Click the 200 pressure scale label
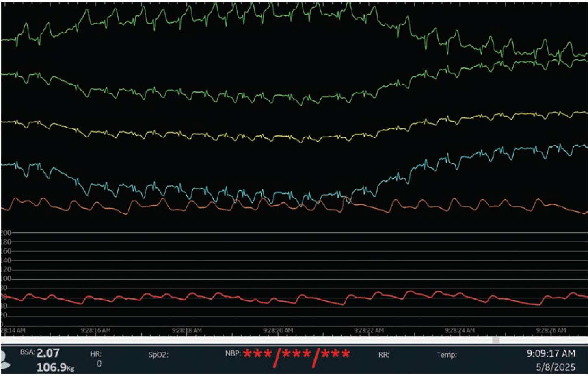Screen dimensions: 588x376 (6, 233)
